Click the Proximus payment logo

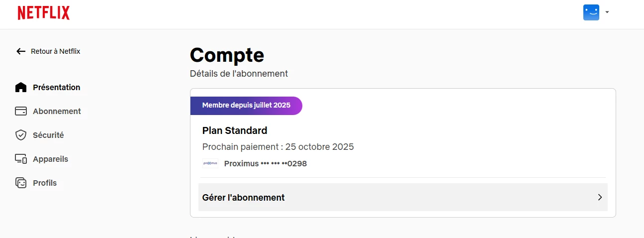coord(210,163)
